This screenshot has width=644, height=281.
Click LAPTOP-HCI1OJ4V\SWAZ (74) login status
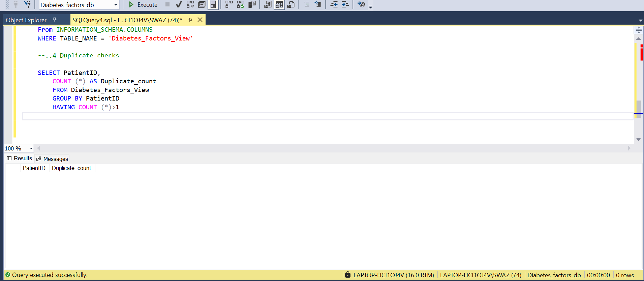481,275
